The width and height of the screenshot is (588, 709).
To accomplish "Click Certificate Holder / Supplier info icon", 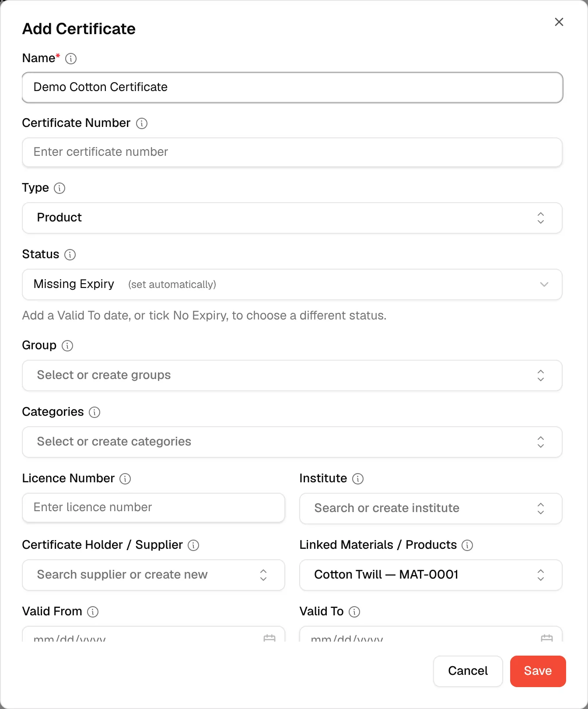I will click(x=193, y=545).
